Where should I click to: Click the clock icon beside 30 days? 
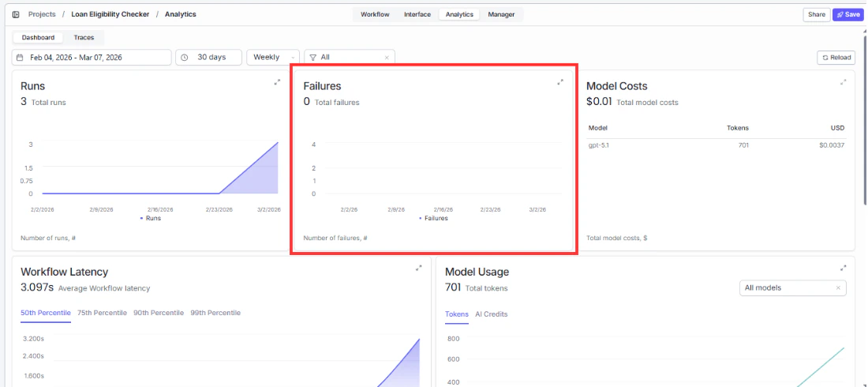[x=185, y=57]
